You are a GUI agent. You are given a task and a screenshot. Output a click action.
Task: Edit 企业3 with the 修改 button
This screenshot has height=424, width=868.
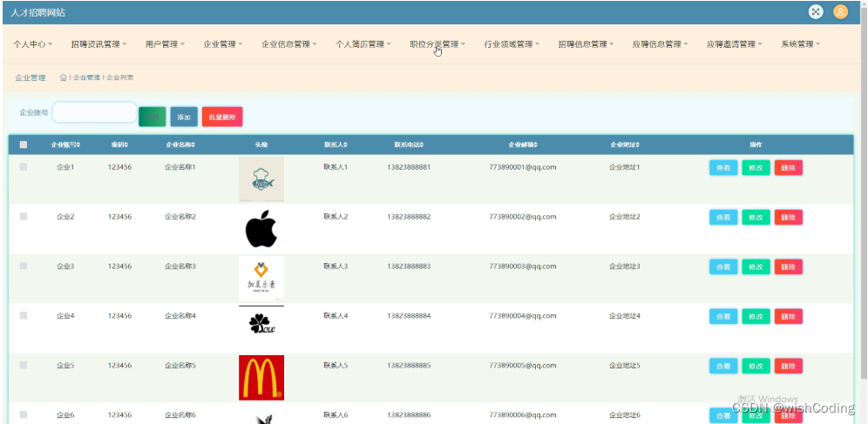click(x=756, y=267)
